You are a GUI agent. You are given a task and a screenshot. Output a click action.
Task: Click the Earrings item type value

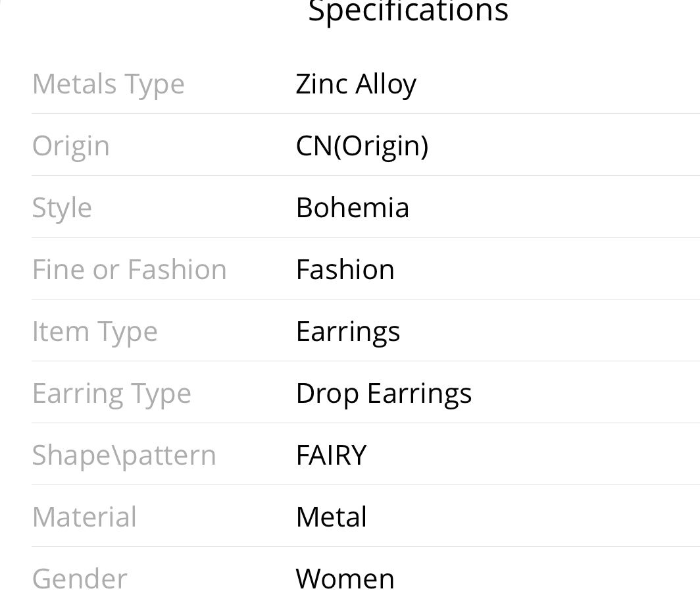pos(348,332)
